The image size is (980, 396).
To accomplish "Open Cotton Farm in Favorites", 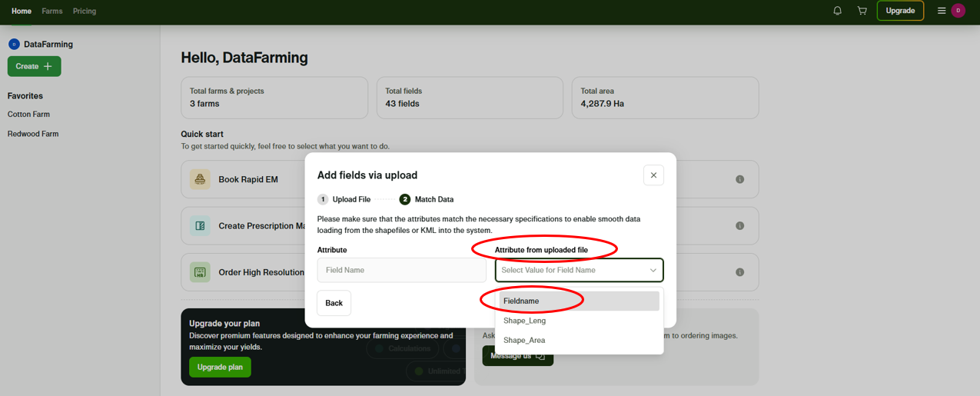I will click(28, 115).
